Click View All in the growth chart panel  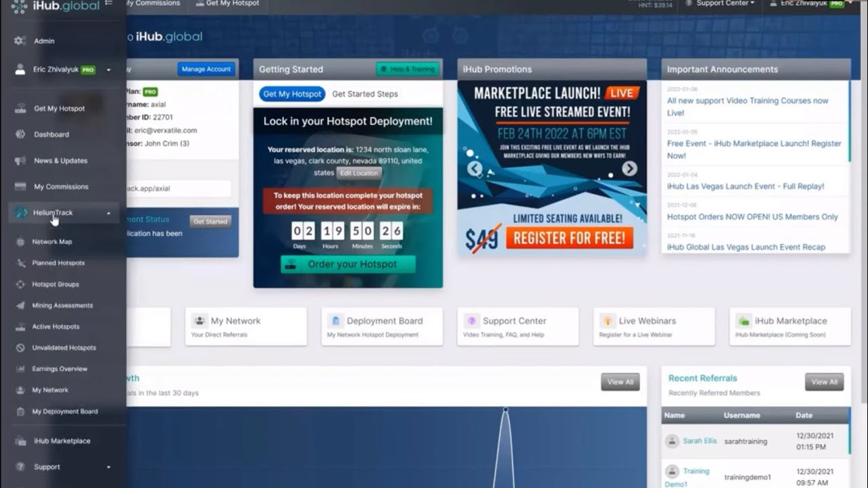(x=620, y=382)
